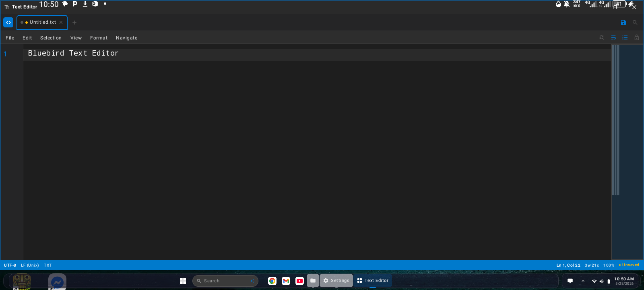Open YouTube from the taskbar
This screenshot has width=644, height=290.
pyautogui.click(x=300, y=281)
